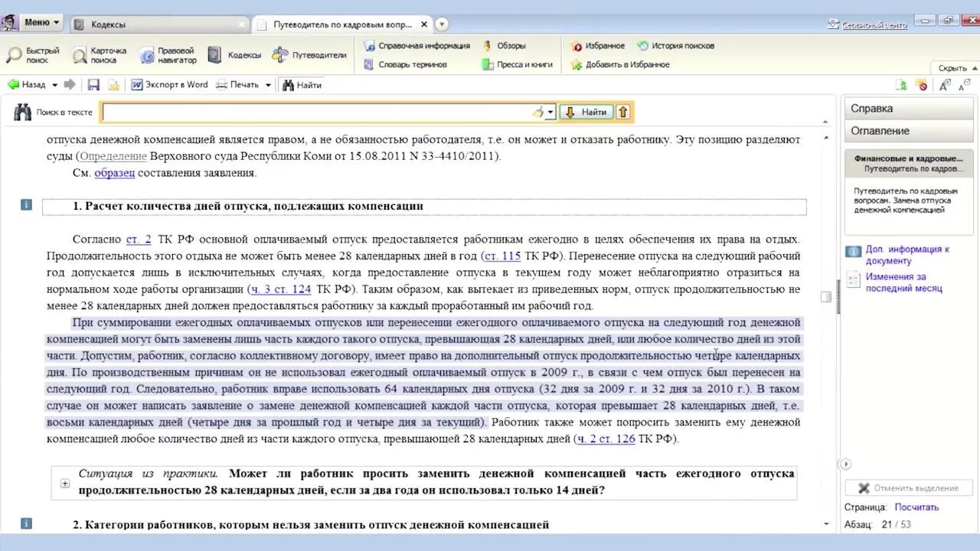Open Доп. информация к документу
The height and width of the screenshot is (551, 980).
(907, 255)
